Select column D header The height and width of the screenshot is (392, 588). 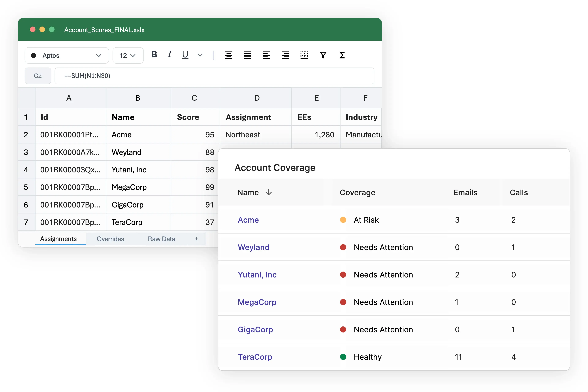pyautogui.click(x=256, y=98)
